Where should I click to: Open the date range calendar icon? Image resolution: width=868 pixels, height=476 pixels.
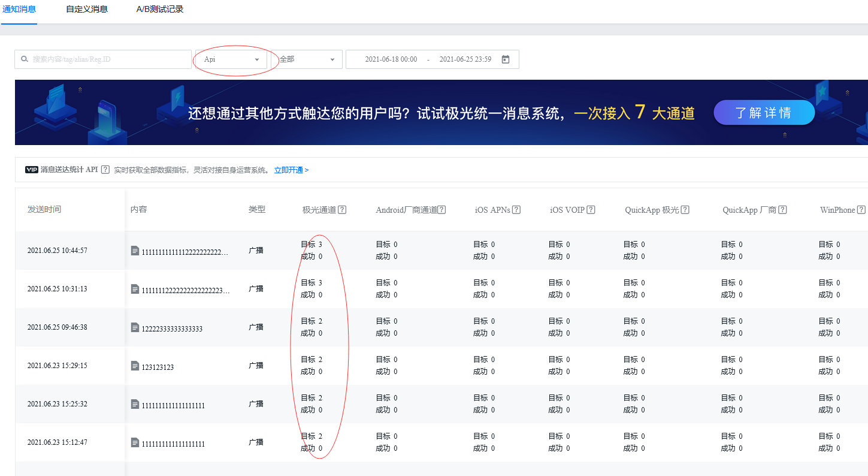(505, 59)
